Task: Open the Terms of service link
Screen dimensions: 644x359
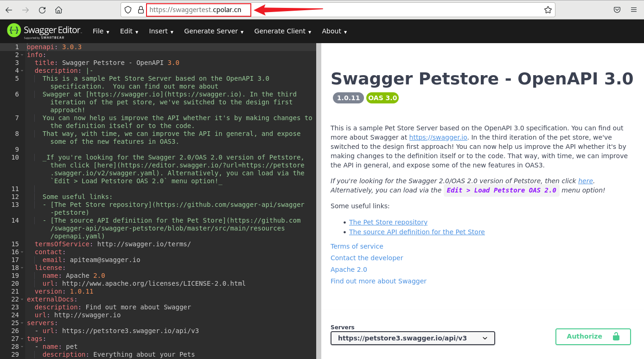Action: tap(357, 246)
